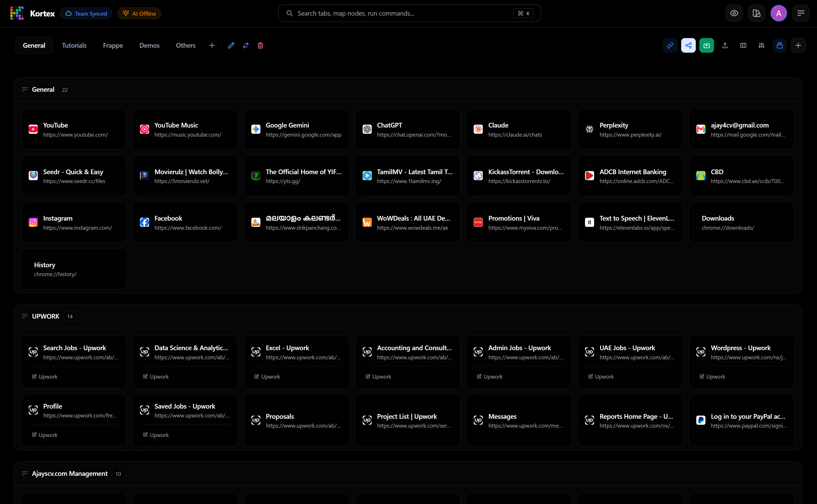Open the Instagram bookmark card
817x504 pixels.
coord(74,222)
